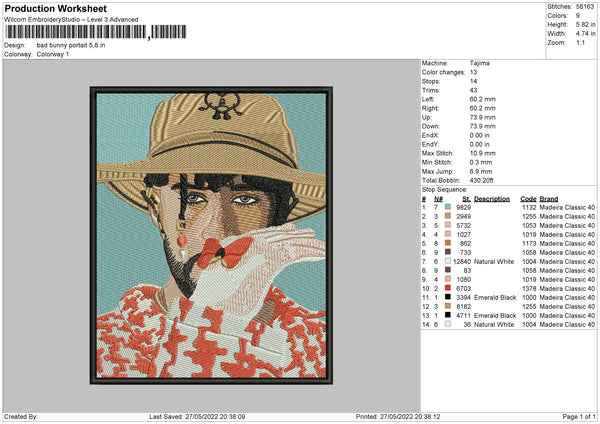600x424 pixels.
Task: Pick the pink swatch beside stitch count 1027
Action: [448, 234]
